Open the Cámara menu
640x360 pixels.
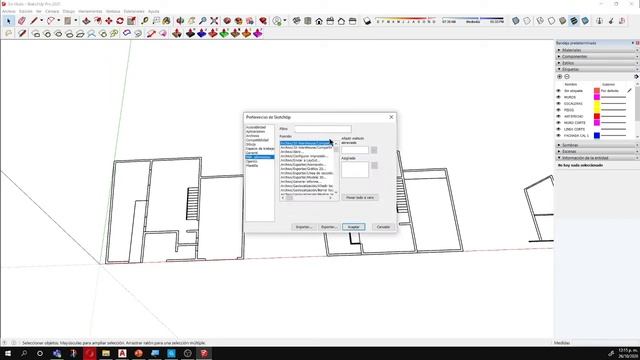pyautogui.click(x=52, y=11)
